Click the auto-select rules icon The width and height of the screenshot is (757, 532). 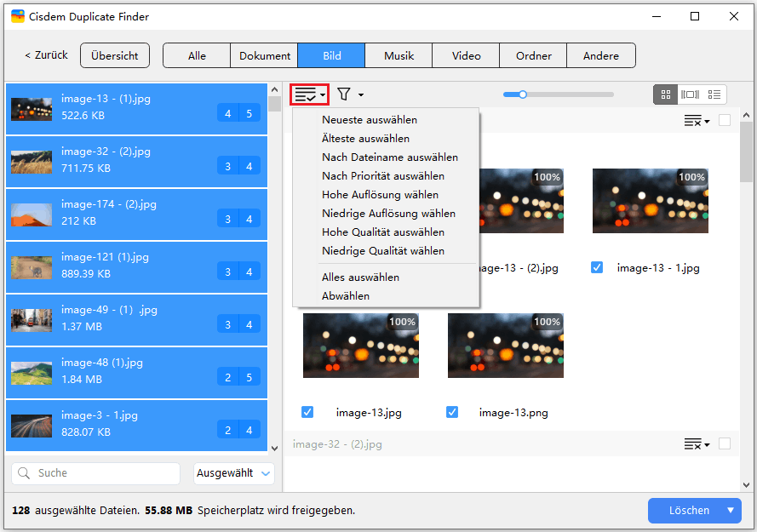(309, 94)
